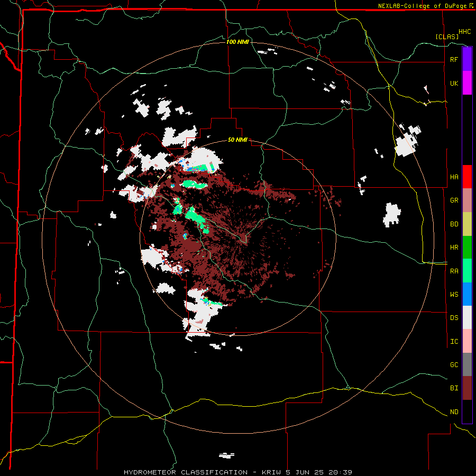Click the HYDROMETEOR CLASSIFICATION title text

tap(186, 472)
